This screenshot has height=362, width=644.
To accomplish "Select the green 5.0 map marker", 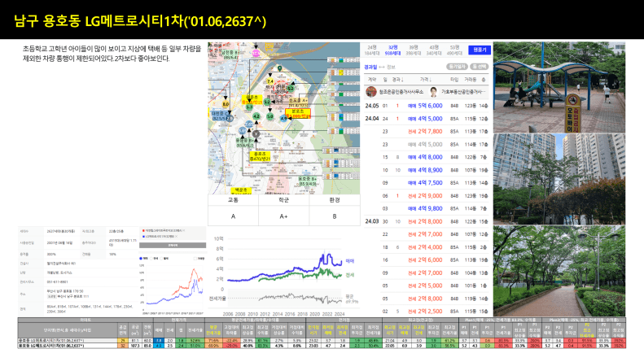I will (x=269, y=116).
